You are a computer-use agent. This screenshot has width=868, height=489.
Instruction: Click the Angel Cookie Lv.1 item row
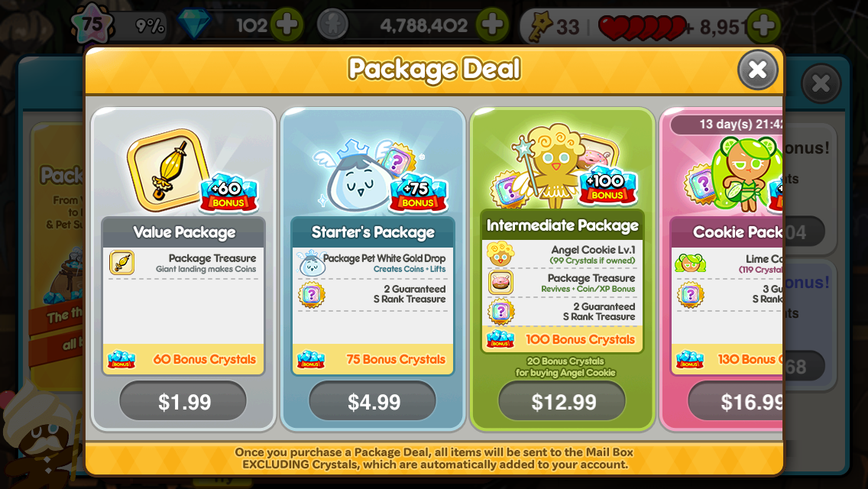click(562, 254)
